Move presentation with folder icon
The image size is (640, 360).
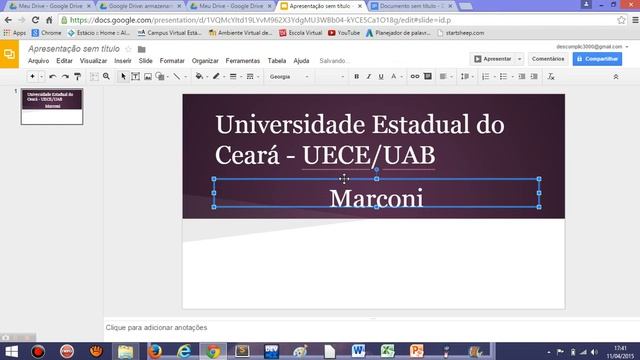click(142, 49)
